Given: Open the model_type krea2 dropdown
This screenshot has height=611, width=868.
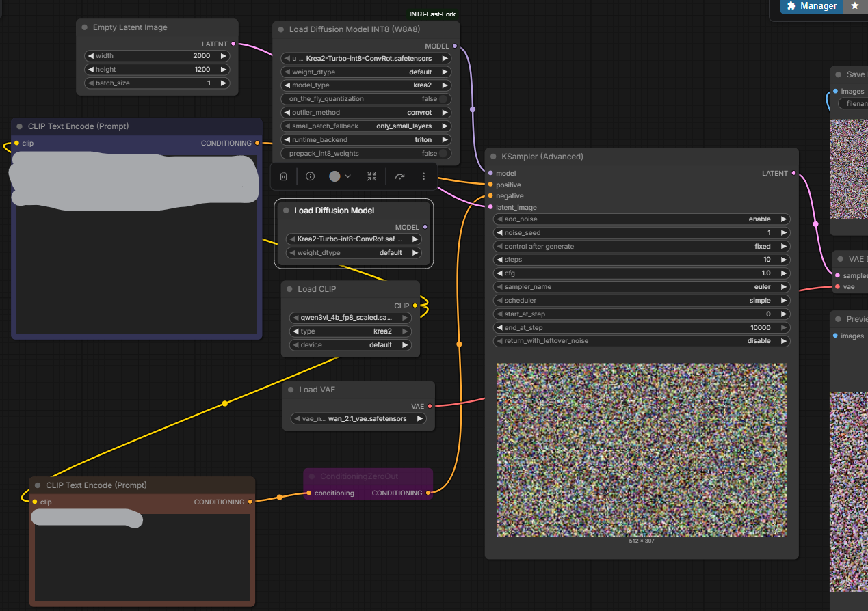Looking at the screenshot, I should [366, 85].
